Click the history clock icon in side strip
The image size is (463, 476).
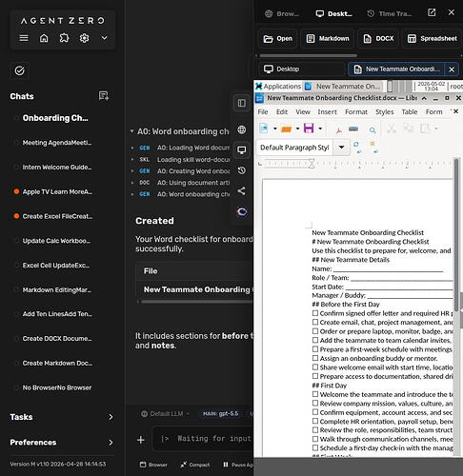(242, 170)
